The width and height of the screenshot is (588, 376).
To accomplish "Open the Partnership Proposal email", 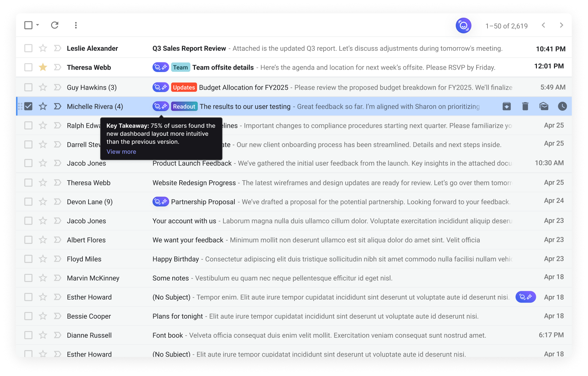I will [294, 202].
